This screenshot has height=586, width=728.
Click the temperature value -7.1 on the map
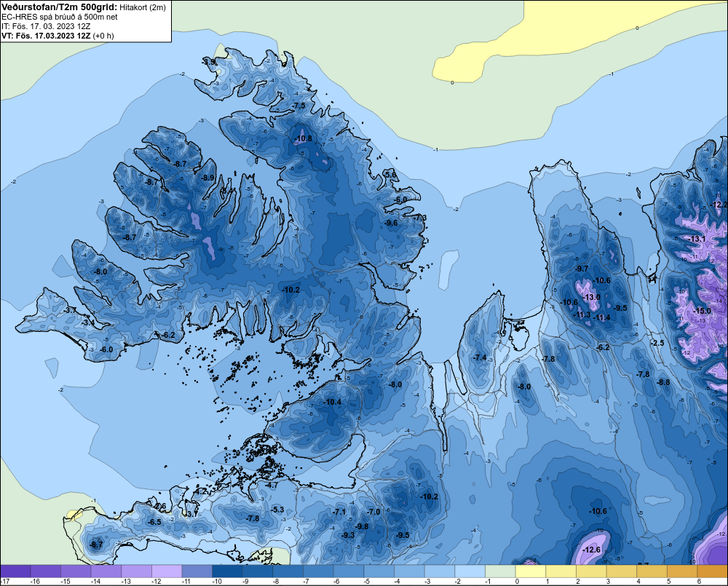tap(339, 512)
